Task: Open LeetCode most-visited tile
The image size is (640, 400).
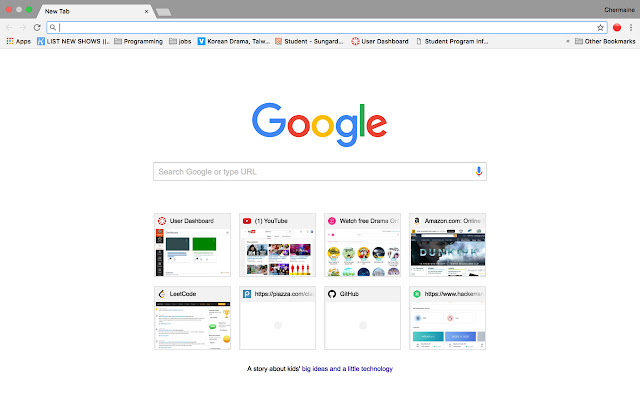Action: [192, 318]
